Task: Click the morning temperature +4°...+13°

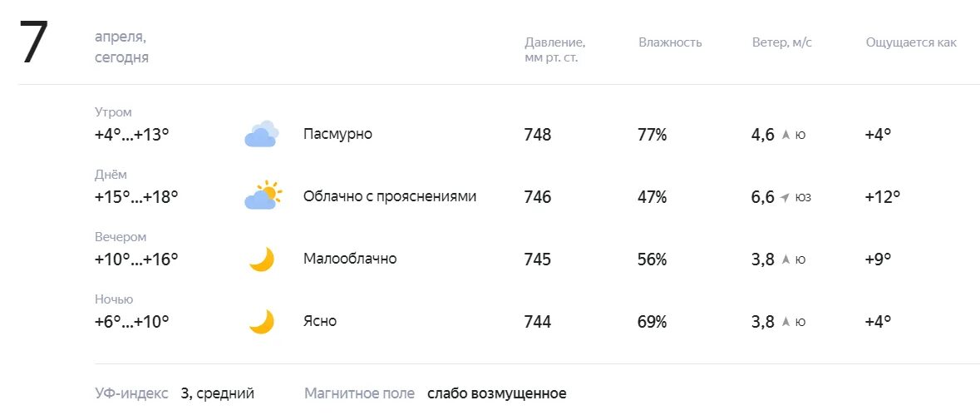Action: [132, 135]
